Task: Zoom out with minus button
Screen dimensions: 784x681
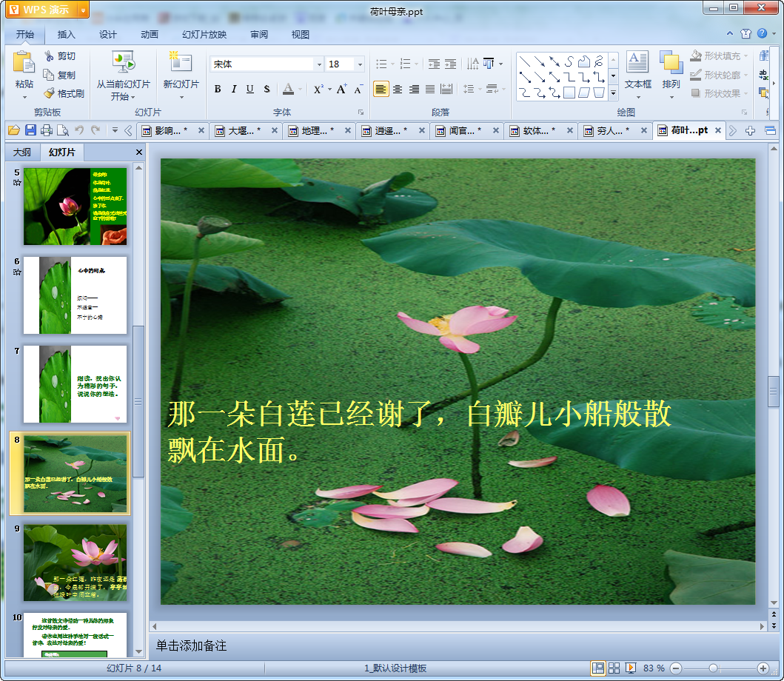Action: point(676,668)
